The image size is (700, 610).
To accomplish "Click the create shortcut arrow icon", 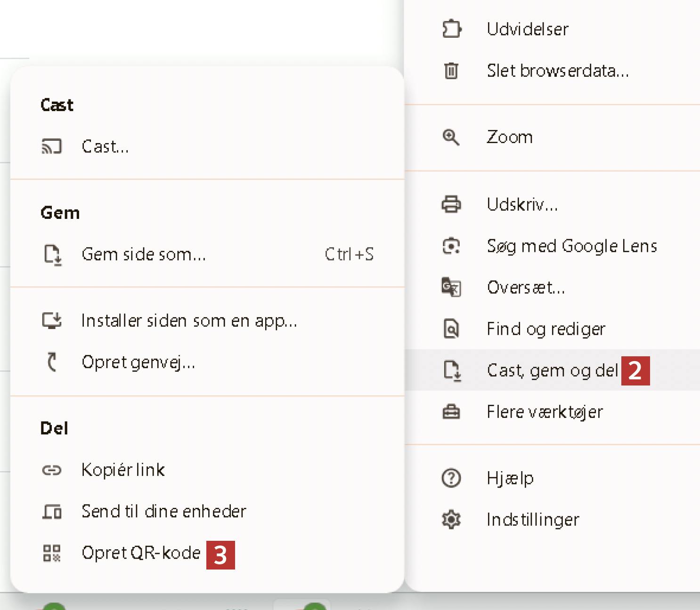I will (52, 362).
